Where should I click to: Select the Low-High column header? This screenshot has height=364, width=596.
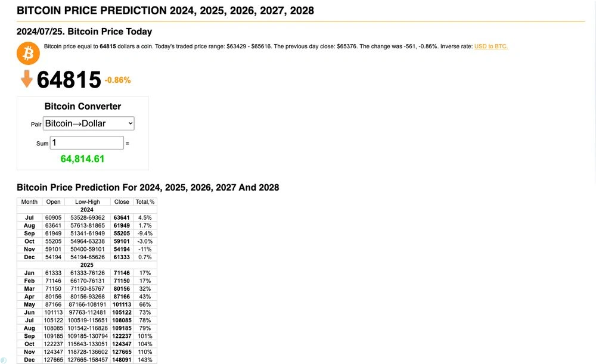(x=87, y=202)
